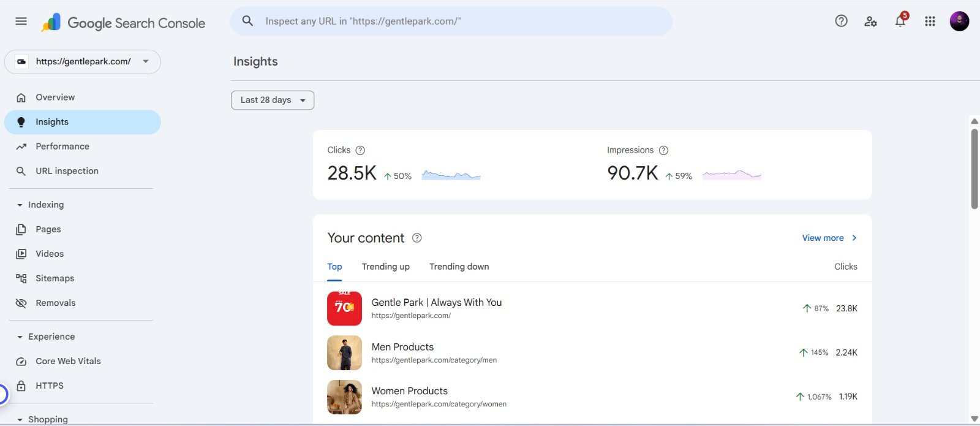Open Core Web Vitals report
Screen dimensions: 980x426
coord(83,361)
